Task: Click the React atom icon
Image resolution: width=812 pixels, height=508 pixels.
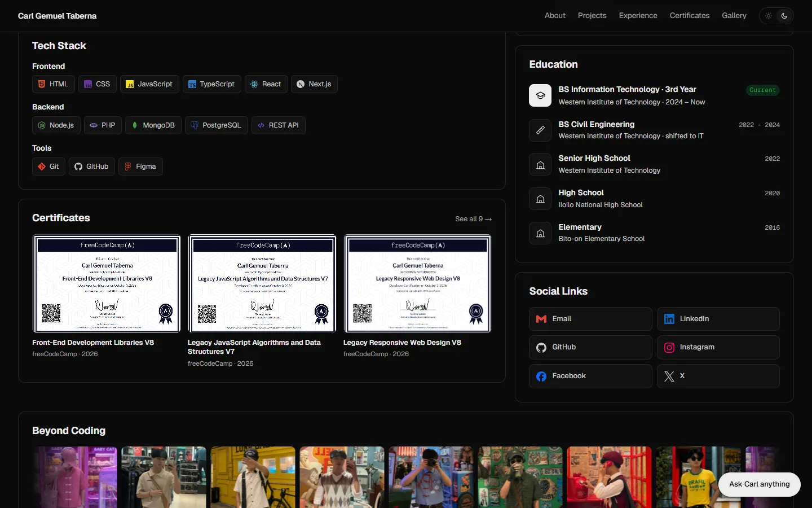Action: pos(254,84)
